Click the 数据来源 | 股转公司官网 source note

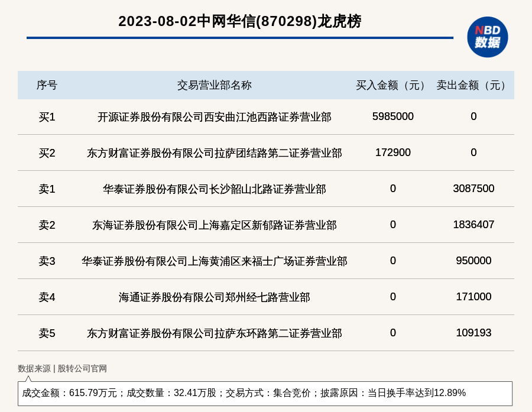pyautogui.click(x=63, y=369)
